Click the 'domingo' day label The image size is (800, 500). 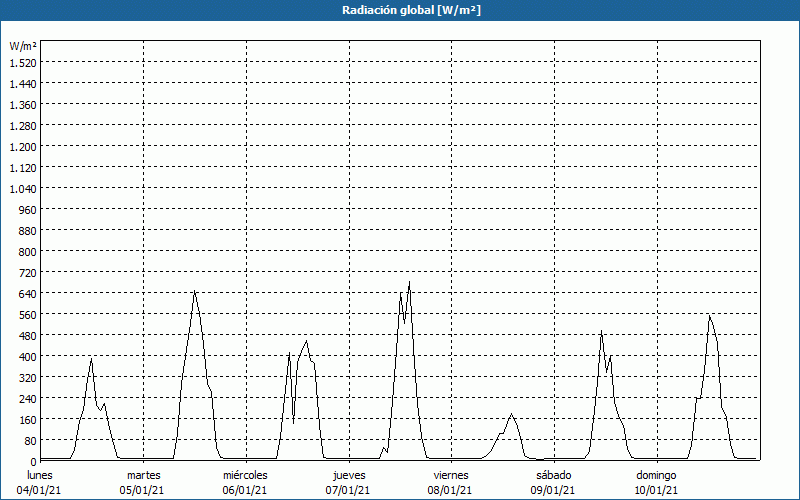[656, 475]
